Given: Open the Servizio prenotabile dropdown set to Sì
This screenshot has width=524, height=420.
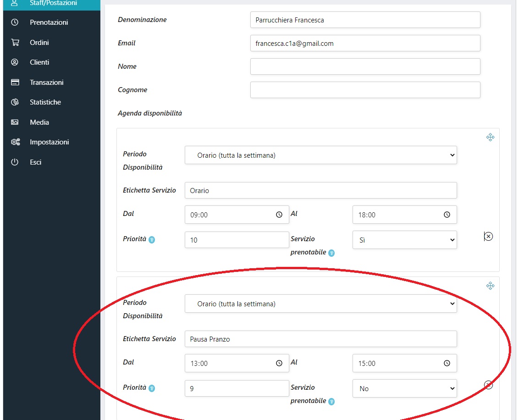Looking at the screenshot, I should point(404,240).
